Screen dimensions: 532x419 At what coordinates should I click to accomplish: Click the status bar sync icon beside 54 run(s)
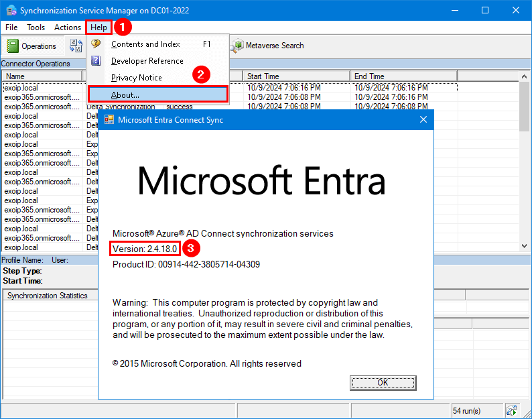click(511, 410)
